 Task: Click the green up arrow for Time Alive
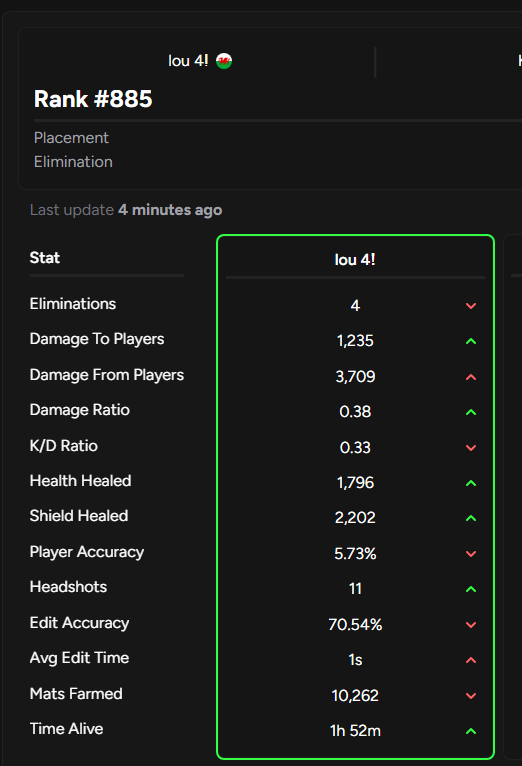click(471, 731)
